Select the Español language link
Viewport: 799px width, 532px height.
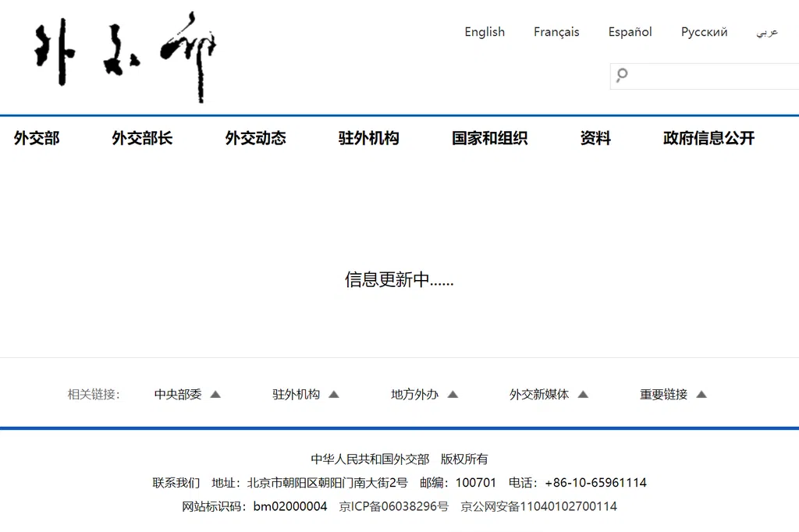click(630, 32)
